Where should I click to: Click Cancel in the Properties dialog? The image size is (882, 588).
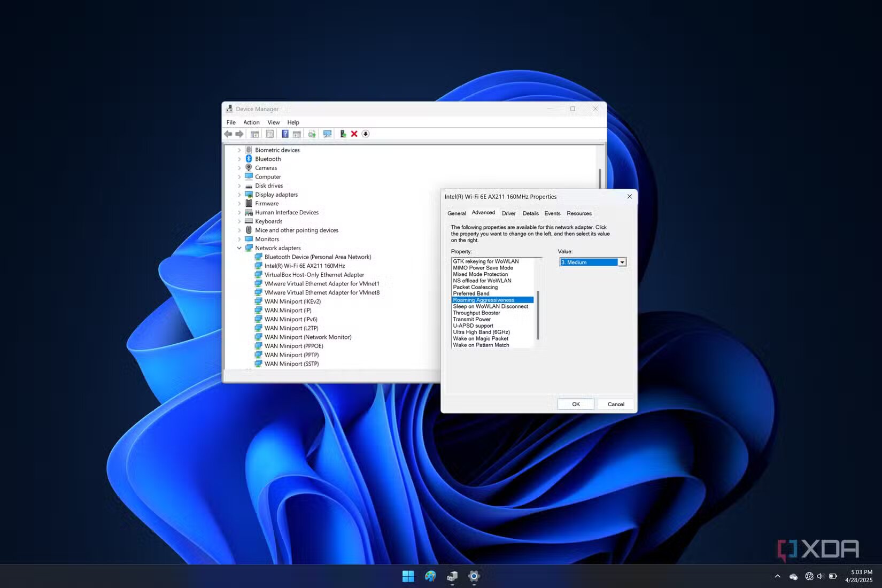(615, 404)
